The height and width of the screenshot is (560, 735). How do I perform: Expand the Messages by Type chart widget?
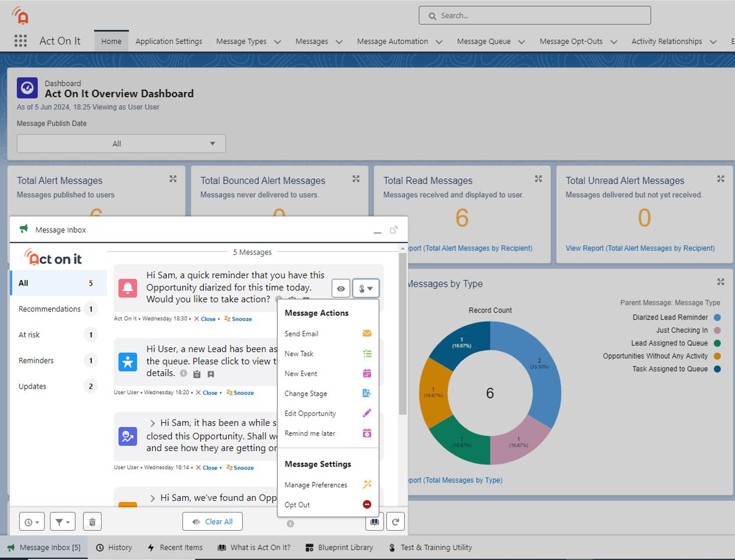coord(721,282)
